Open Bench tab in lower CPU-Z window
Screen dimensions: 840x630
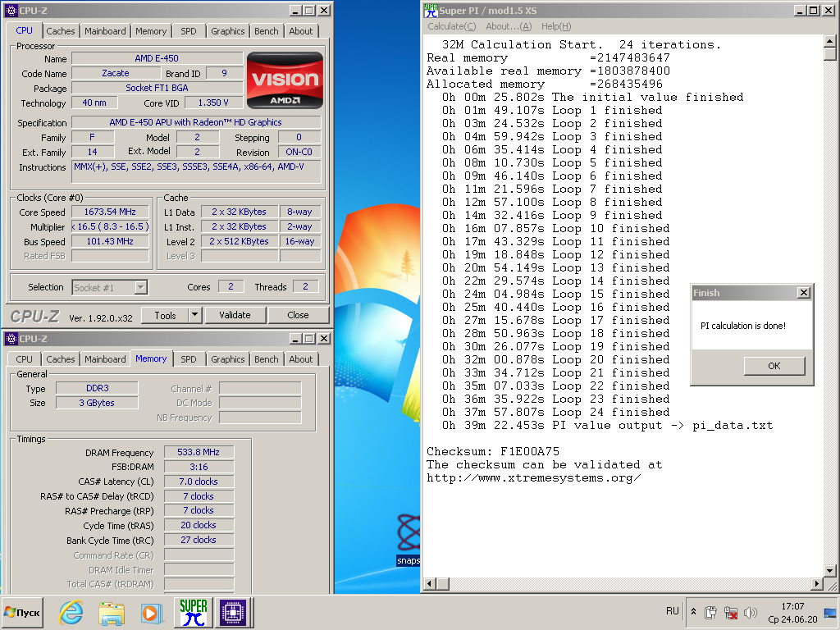point(267,359)
